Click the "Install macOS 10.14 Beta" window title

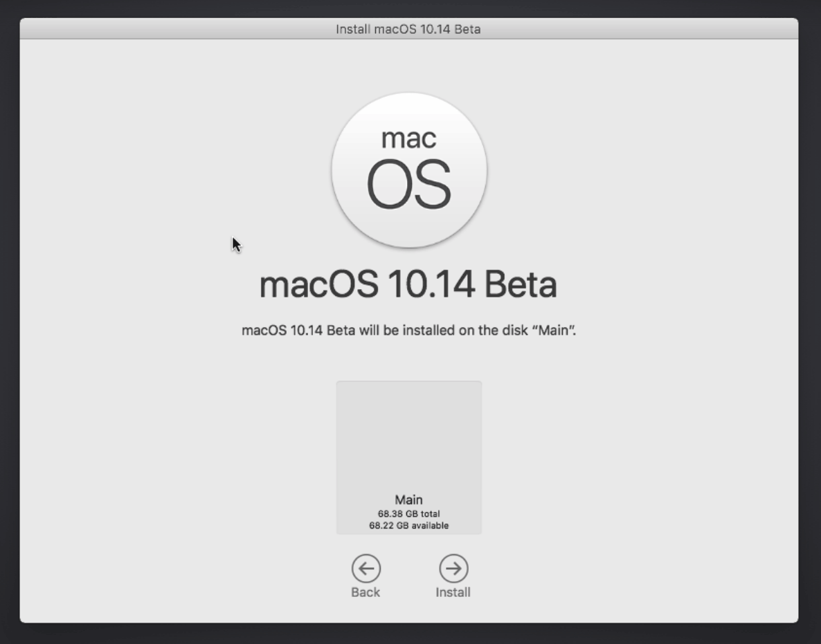pos(408,29)
